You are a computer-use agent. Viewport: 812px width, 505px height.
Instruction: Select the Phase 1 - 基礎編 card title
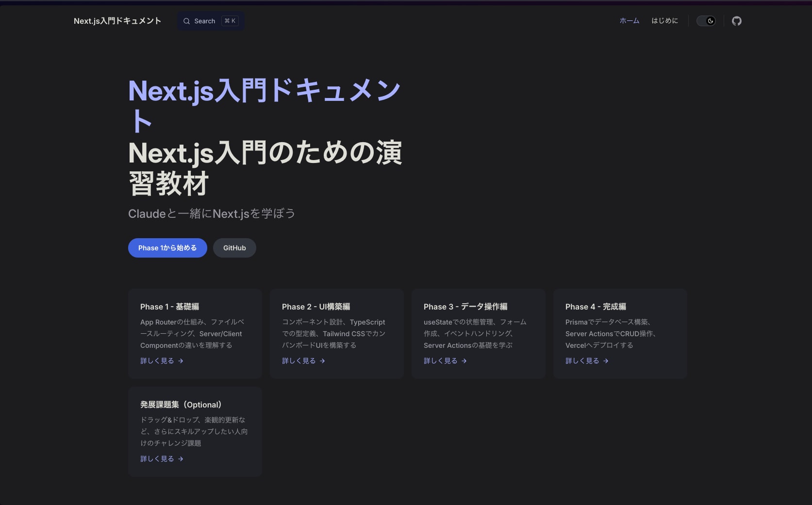[x=169, y=307]
